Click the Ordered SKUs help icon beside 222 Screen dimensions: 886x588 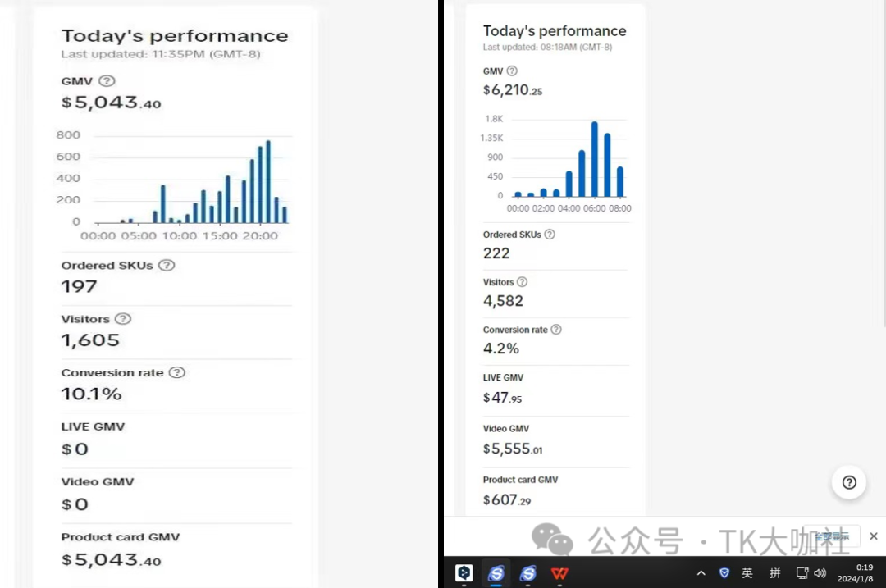click(x=549, y=234)
